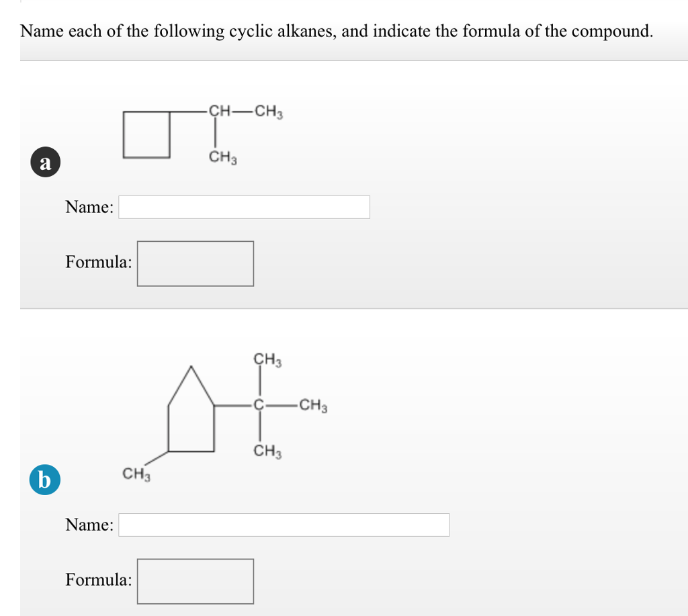The image size is (688, 616).
Task: Click the 'Name:' label for compound b
Action: (88, 525)
